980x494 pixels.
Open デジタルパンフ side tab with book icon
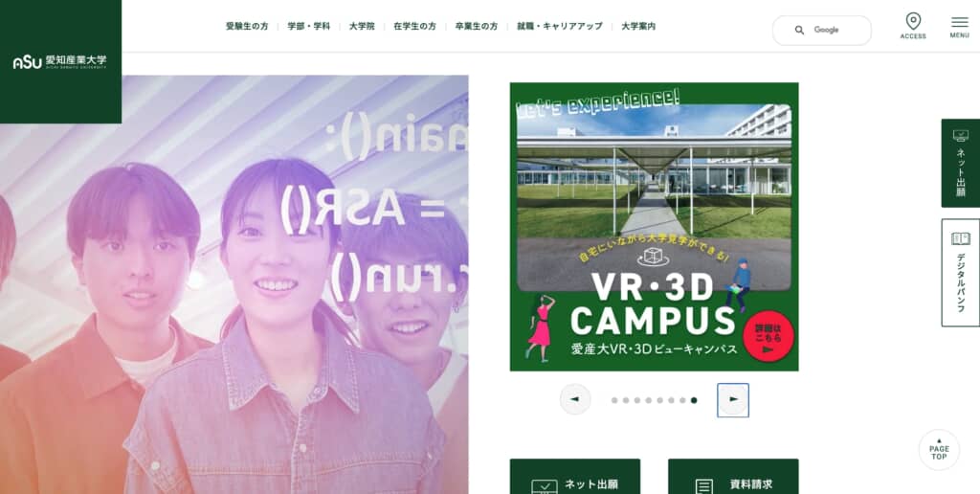pyautogui.click(x=960, y=273)
